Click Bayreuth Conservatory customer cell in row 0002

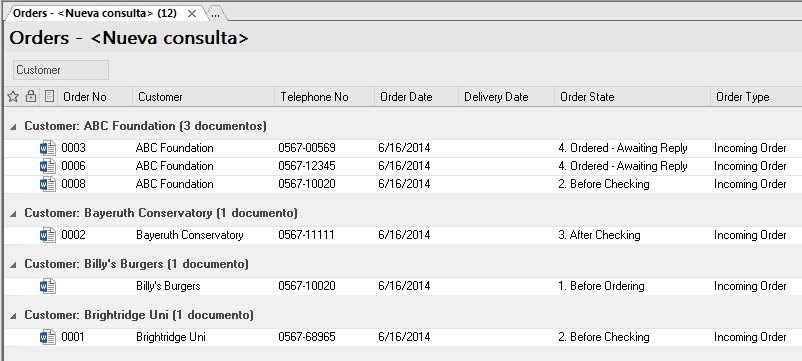(x=190, y=235)
